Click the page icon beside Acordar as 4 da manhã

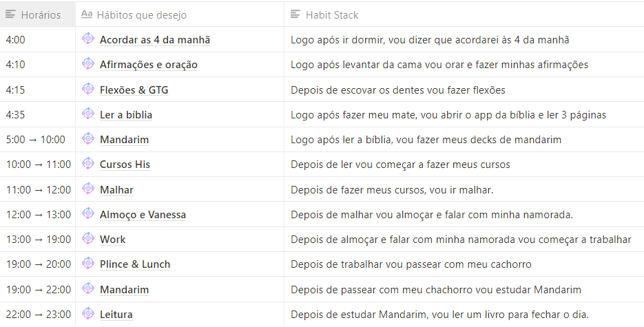click(87, 39)
